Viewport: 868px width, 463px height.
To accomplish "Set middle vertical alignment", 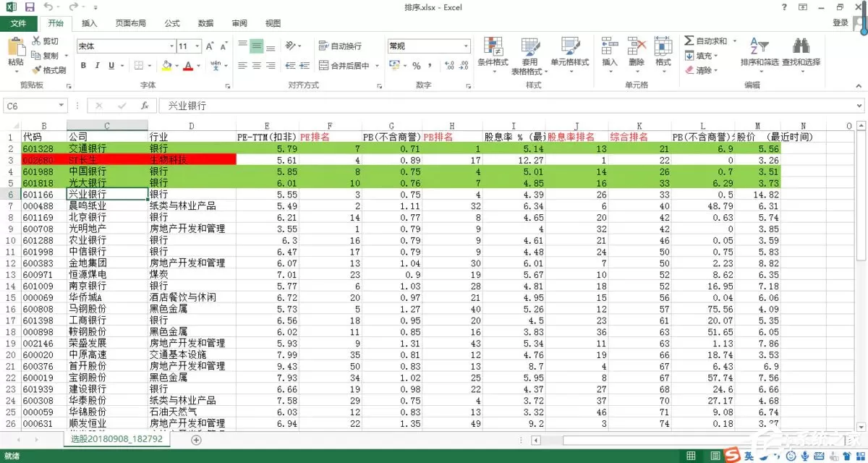I will pyautogui.click(x=256, y=46).
